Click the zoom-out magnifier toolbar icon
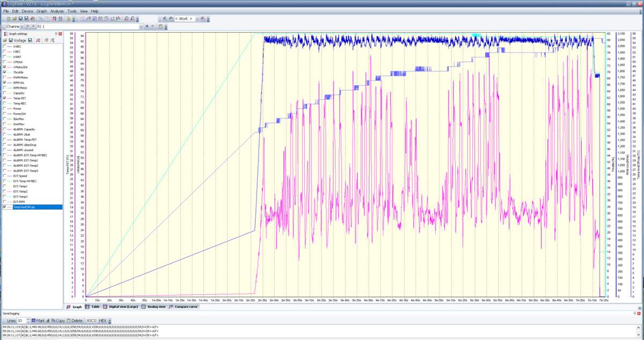 133,18
